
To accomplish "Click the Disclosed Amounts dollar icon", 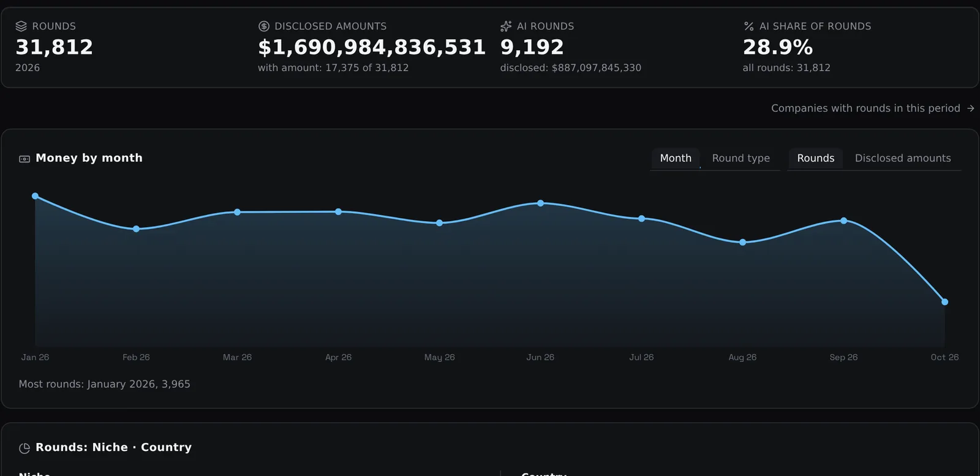I will point(264,26).
